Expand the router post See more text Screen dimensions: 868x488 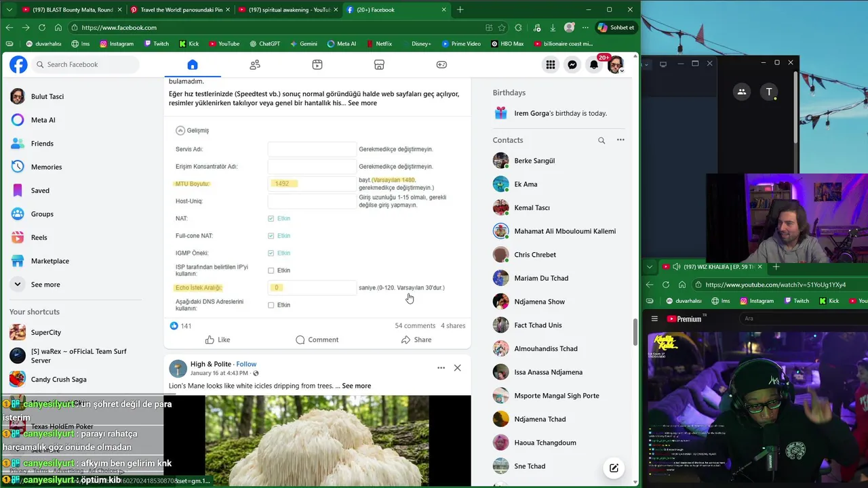tap(362, 103)
